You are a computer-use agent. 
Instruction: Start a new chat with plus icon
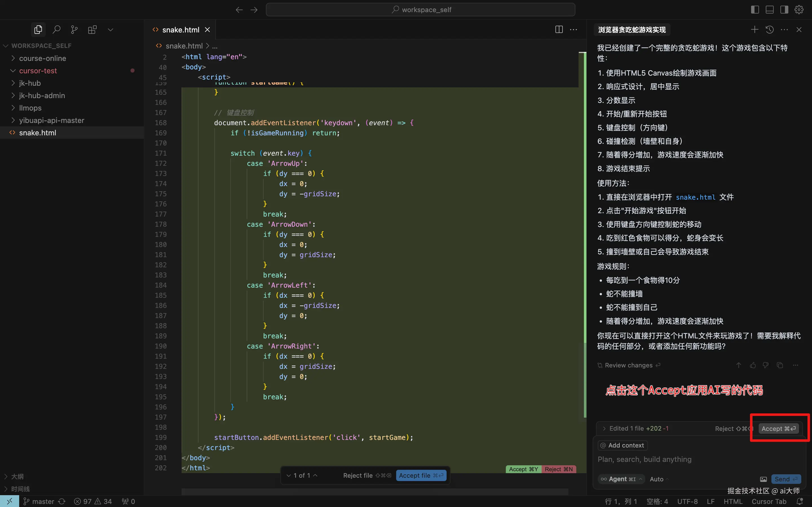click(x=754, y=30)
